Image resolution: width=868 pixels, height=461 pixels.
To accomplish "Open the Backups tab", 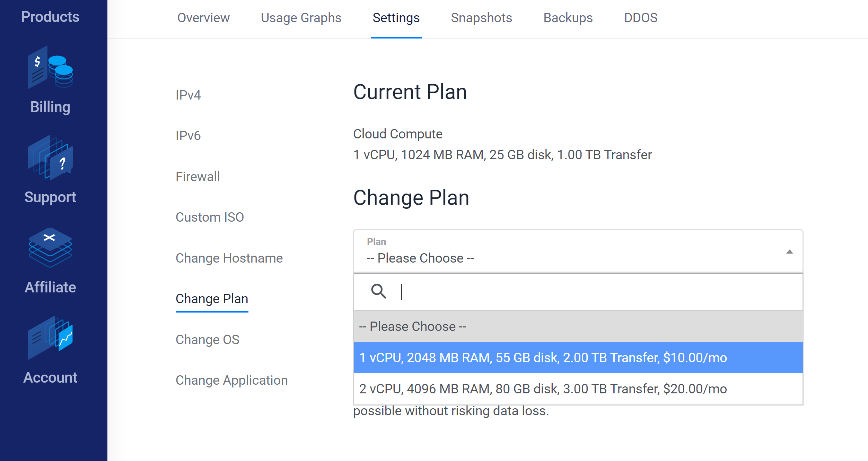I will 568,18.
